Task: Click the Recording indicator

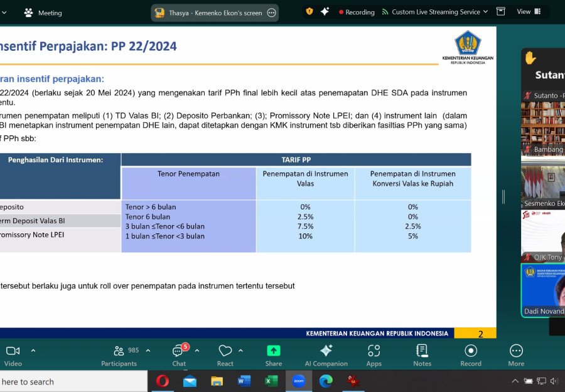Action: (x=357, y=13)
